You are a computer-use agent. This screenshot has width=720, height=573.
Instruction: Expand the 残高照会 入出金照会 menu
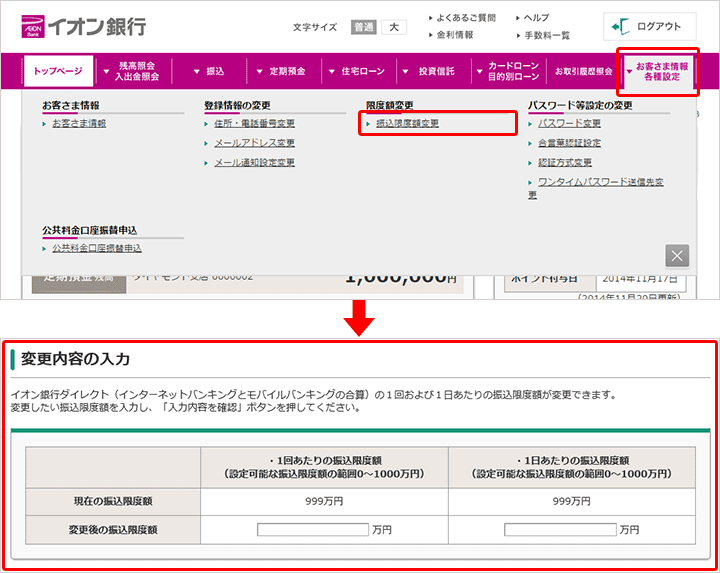133,71
